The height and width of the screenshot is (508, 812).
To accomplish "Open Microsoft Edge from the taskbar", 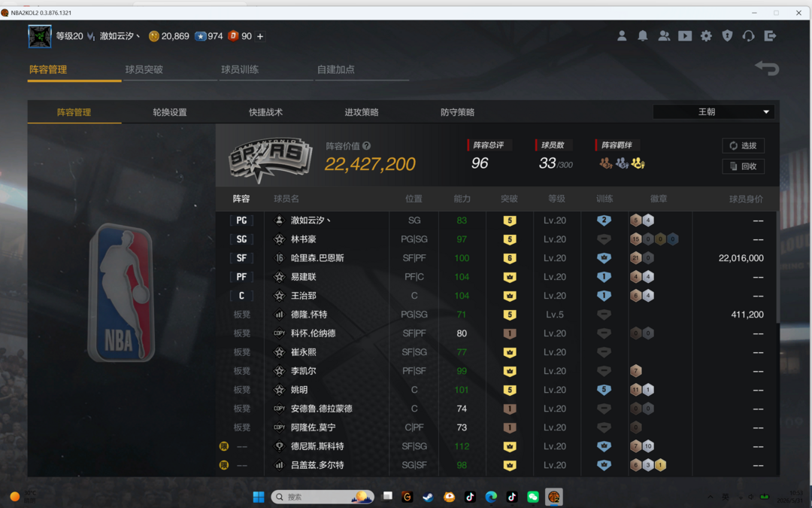I will pos(491,497).
